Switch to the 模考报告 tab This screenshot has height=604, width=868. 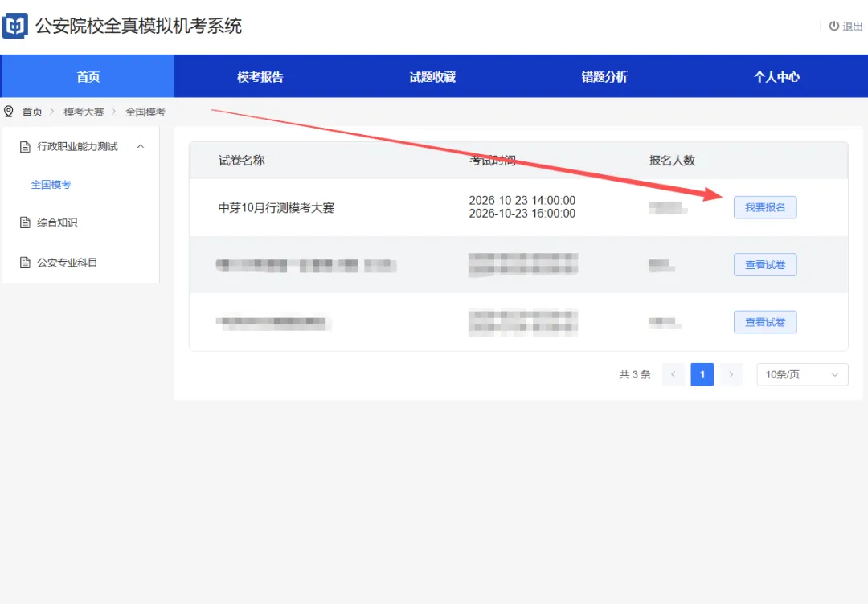click(260, 76)
